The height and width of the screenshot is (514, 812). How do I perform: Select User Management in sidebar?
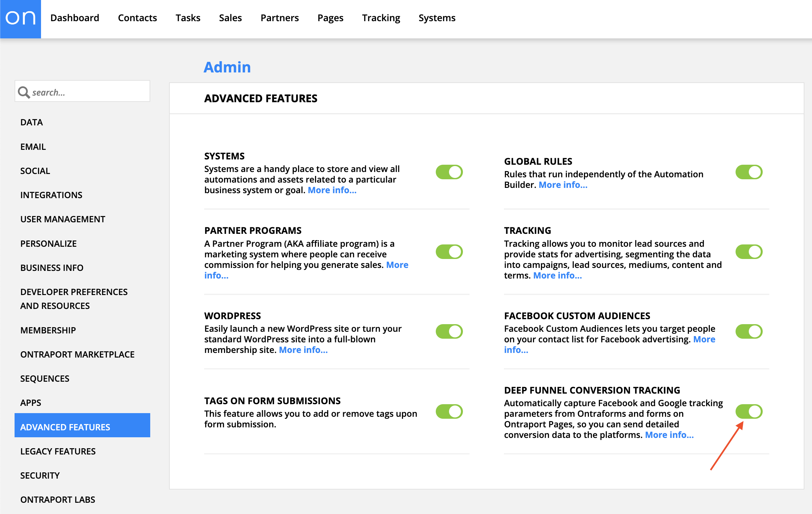63,219
